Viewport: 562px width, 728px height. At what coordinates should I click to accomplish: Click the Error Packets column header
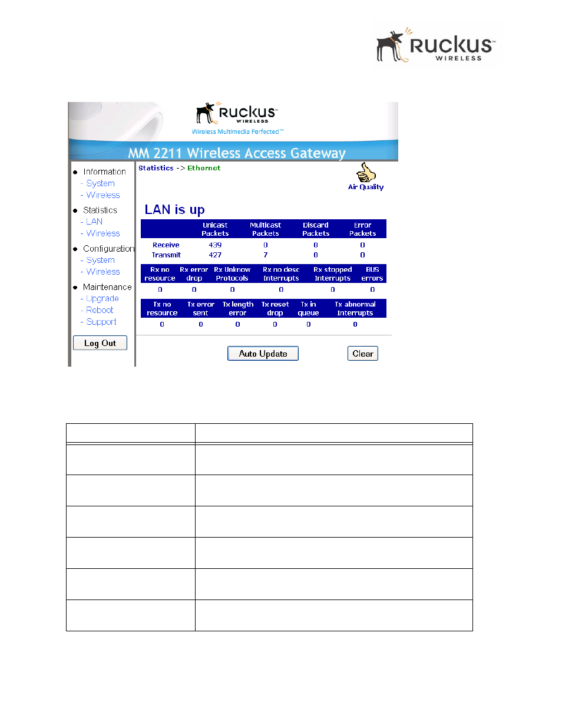(x=363, y=229)
